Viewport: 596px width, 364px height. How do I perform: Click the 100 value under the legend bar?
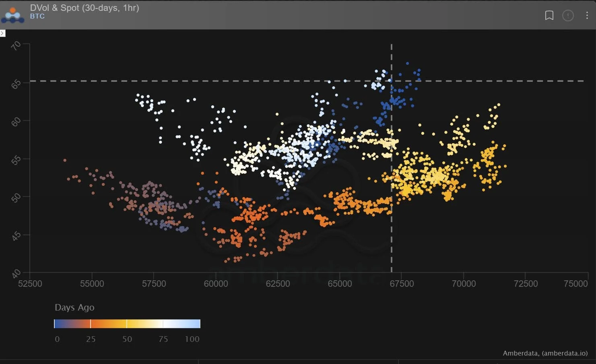pos(192,339)
